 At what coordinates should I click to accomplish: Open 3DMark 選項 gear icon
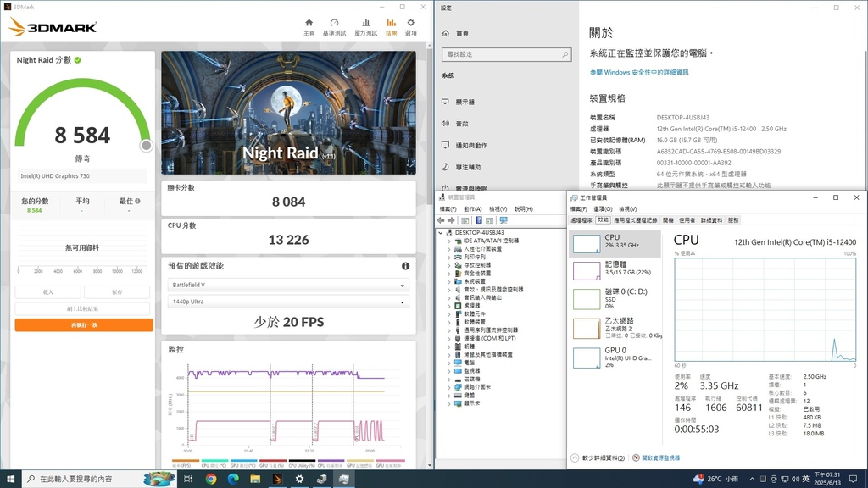click(x=411, y=23)
